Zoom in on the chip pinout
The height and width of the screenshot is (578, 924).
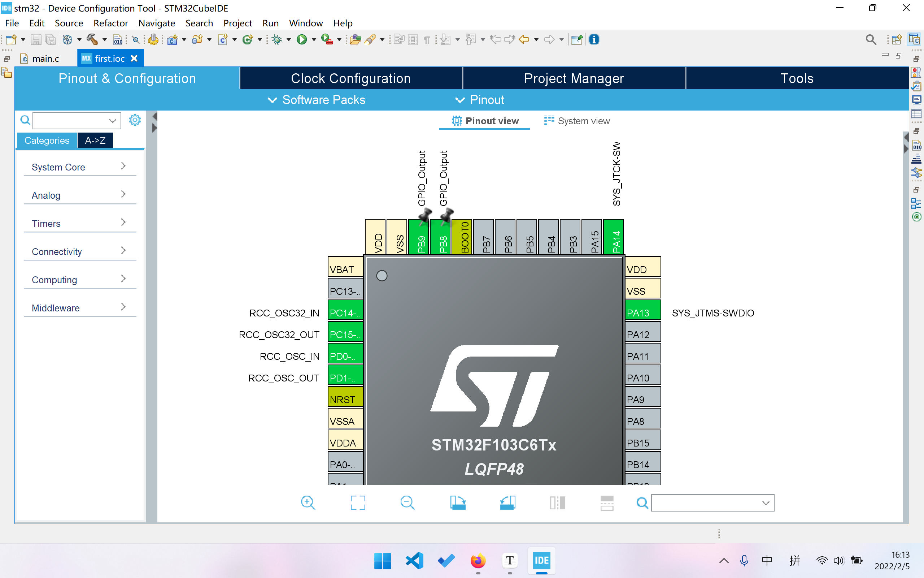(x=308, y=503)
